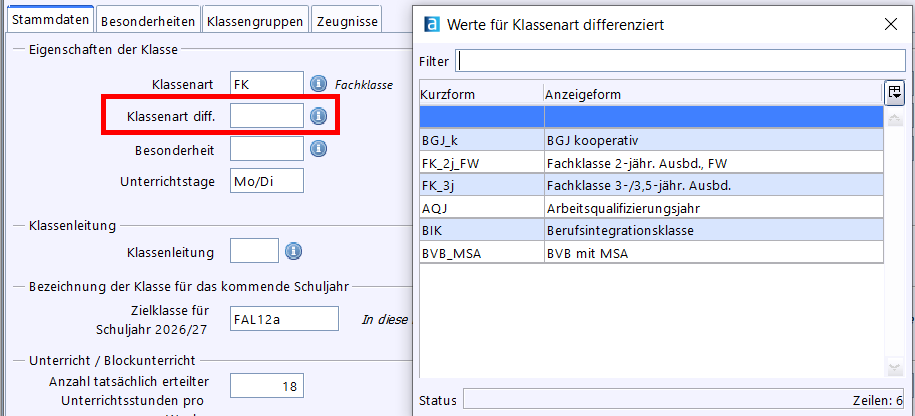Select the BGJ_k row
This screenshot has height=416, width=915.
click(651, 141)
